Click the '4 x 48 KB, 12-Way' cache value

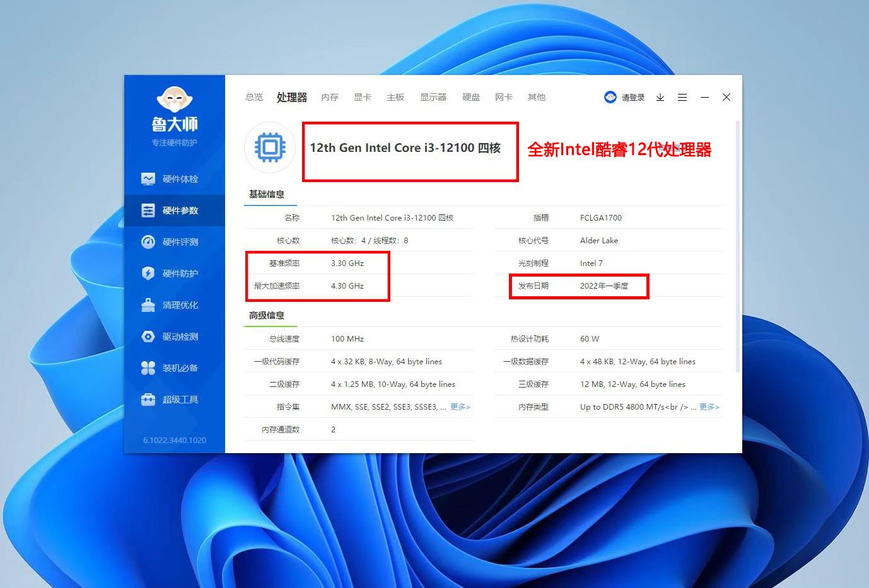pyautogui.click(x=638, y=362)
